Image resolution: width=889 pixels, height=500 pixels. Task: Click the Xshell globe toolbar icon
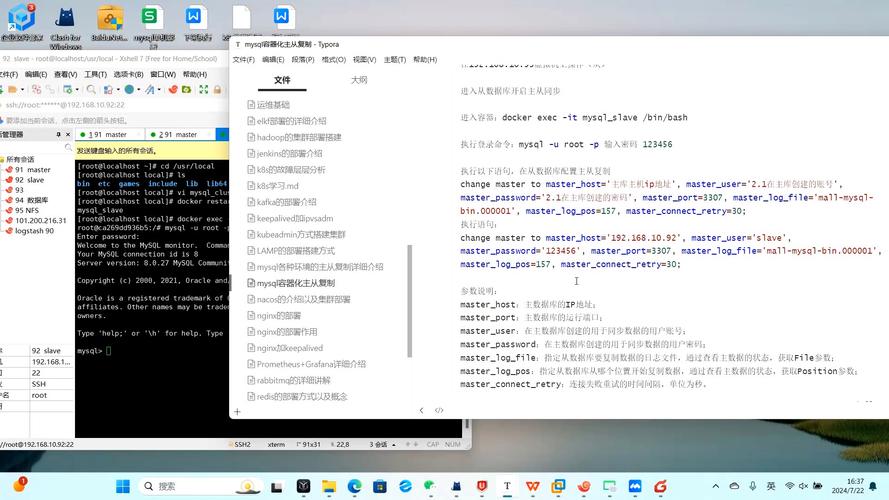pyautogui.click(x=129, y=90)
